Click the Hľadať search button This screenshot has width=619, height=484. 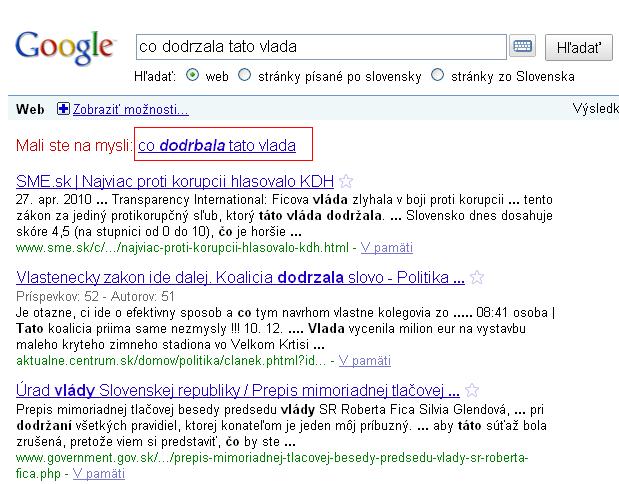(579, 47)
